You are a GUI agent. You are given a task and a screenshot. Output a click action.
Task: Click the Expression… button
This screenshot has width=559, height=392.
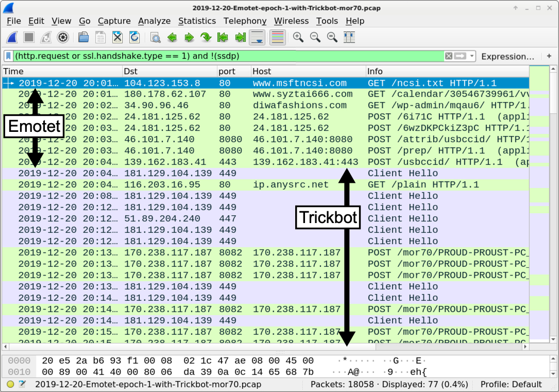[507, 56]
